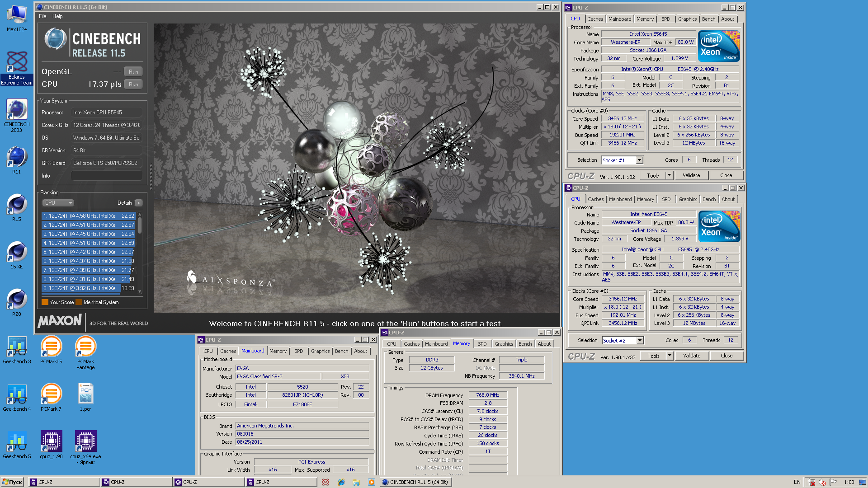
Task: Open the PCMark 7 desktop icon
Action: [51, 398]
